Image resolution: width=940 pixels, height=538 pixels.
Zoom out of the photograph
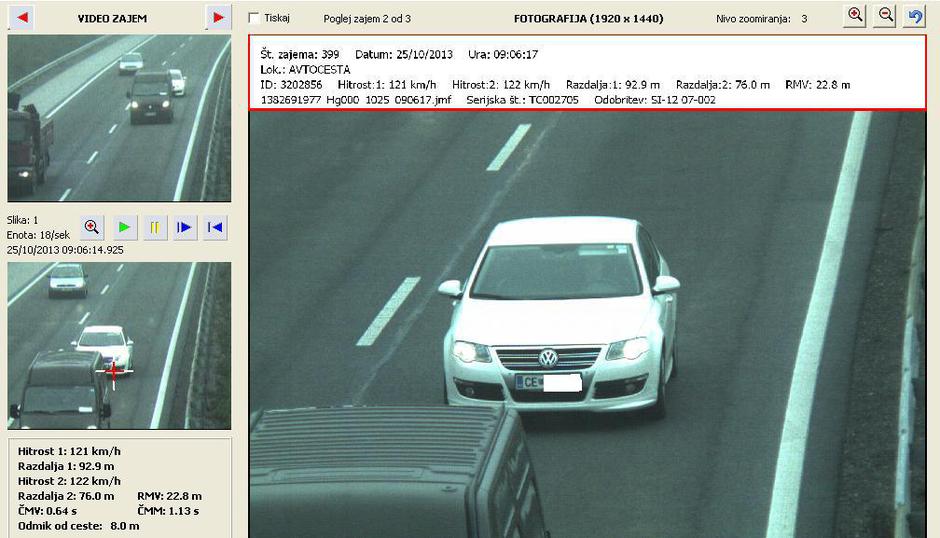pyautogui.click(x=885, y=16)
